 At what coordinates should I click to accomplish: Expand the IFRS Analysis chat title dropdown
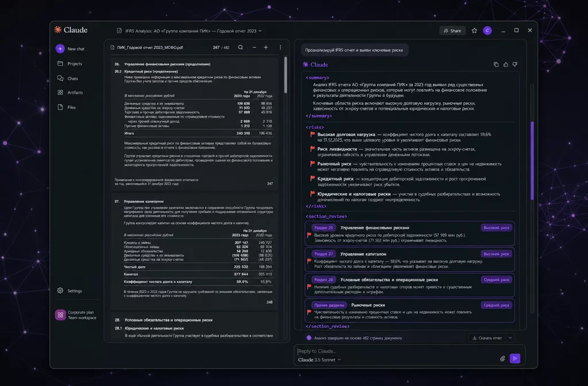coord(260,31)
